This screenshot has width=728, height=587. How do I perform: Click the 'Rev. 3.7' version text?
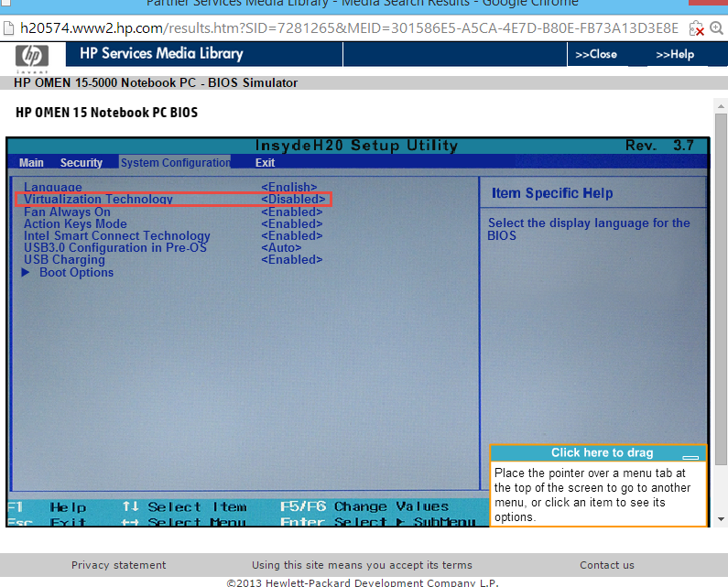tap(659, 146)
